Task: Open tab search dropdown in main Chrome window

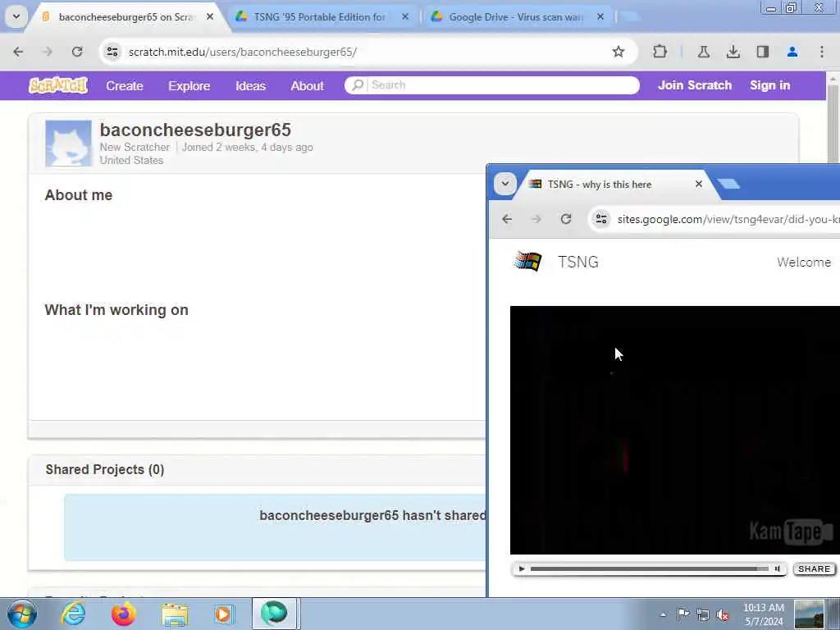Action: (x=16, y=16)
